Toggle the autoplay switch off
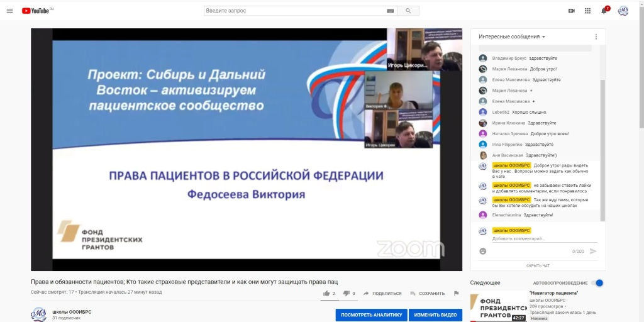This screenshot has width=644, height=322. [x=598, y=283]
